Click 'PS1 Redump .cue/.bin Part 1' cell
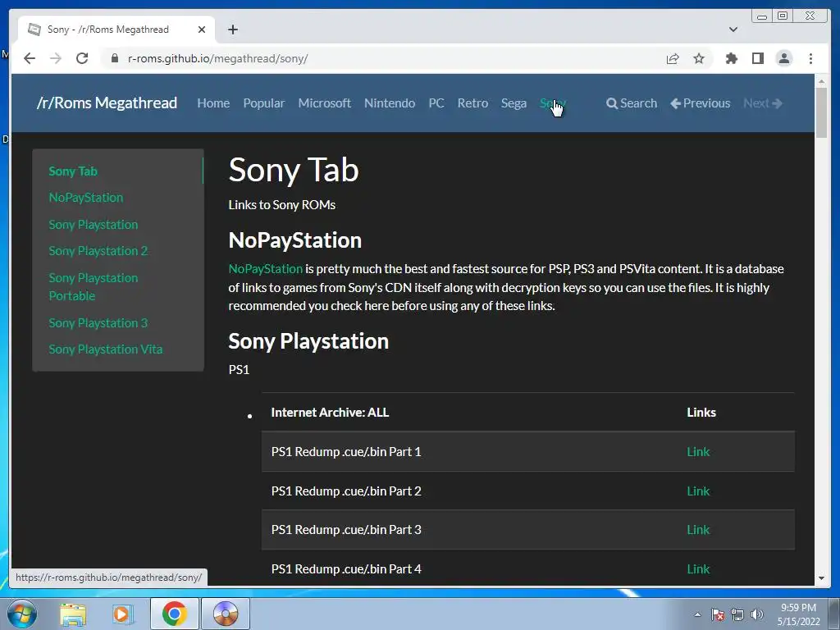This screenshot has height=630, width=840. [346, 452]
